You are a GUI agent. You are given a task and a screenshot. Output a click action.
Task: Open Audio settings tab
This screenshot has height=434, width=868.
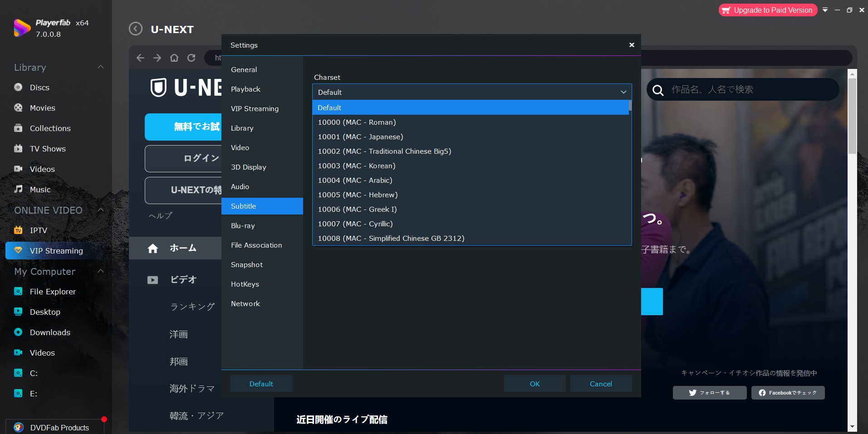click(x=262, y=186)
